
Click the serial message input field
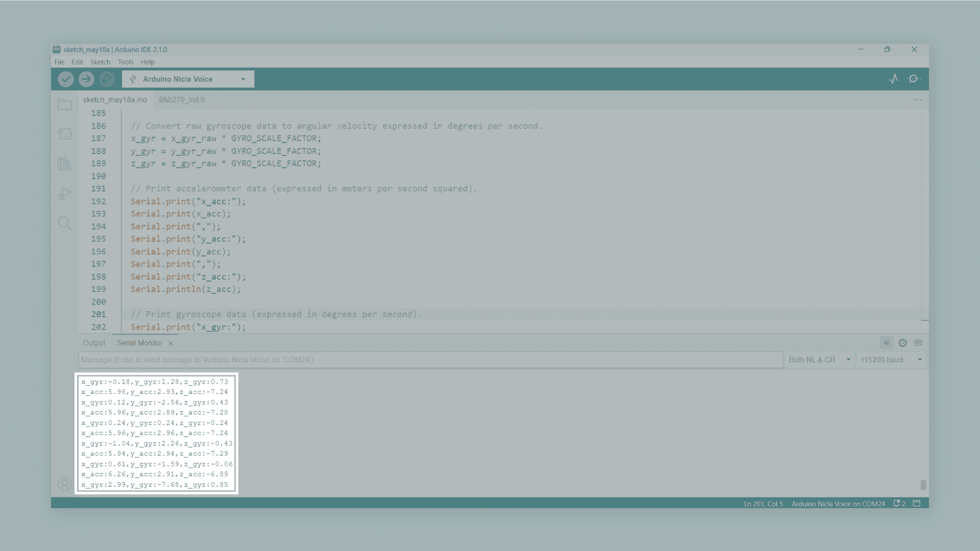tap(430, 360)
